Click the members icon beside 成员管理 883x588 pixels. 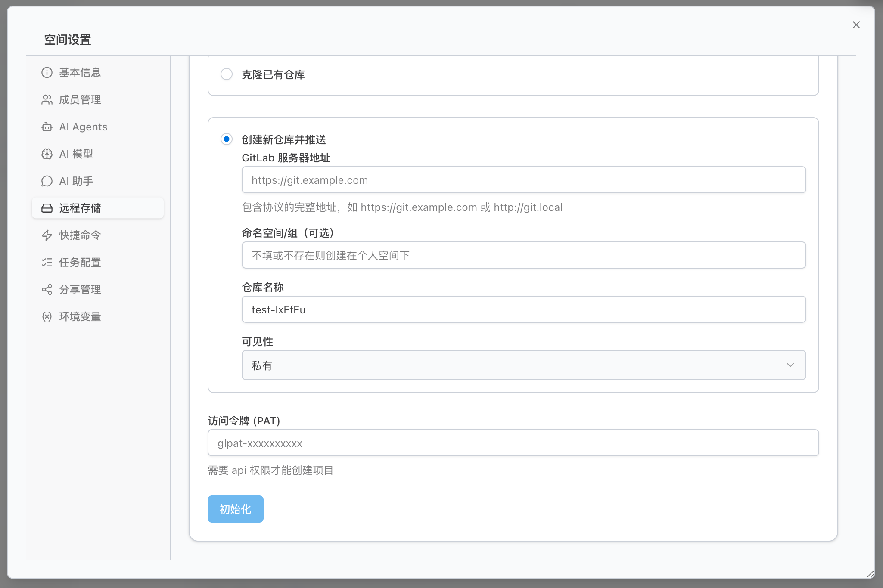(47, 99)
